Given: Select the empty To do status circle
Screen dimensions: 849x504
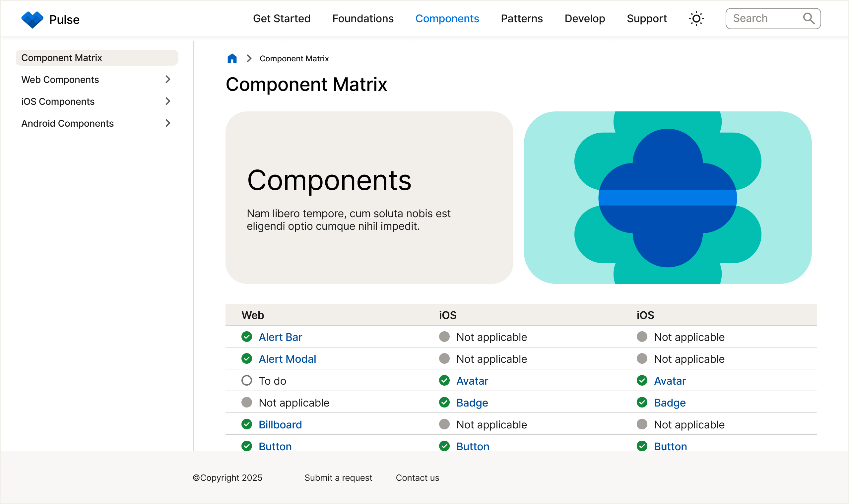Looking at the screenshot, I should [247, 380].
